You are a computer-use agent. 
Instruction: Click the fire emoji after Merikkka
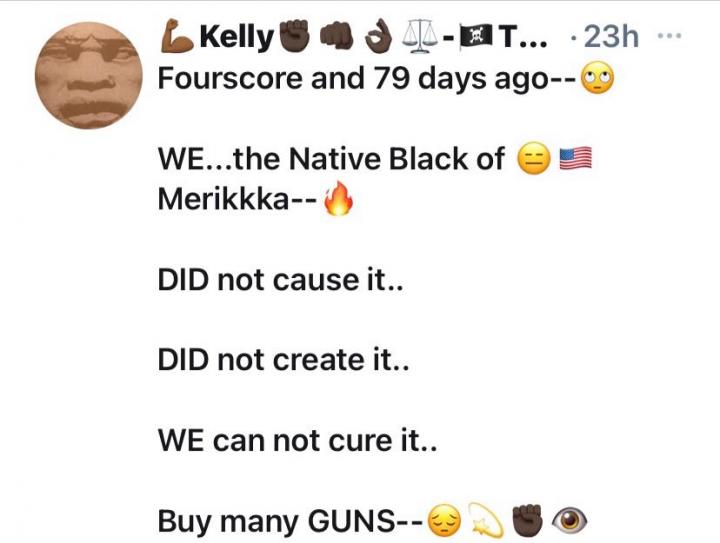coord(338,198)
